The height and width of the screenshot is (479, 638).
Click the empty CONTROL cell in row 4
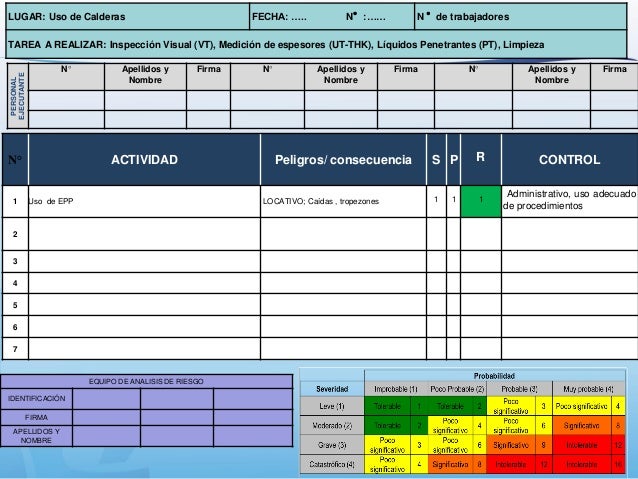[x=570, y=283]
